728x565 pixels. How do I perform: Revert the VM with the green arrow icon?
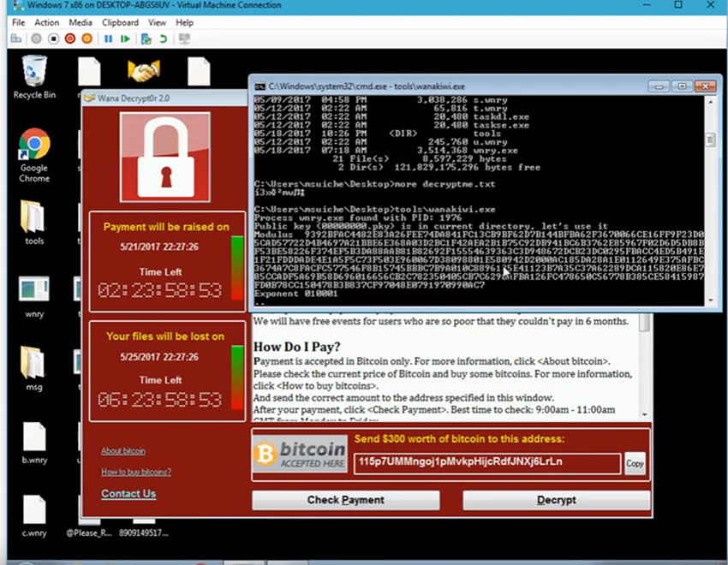(163, 39)
